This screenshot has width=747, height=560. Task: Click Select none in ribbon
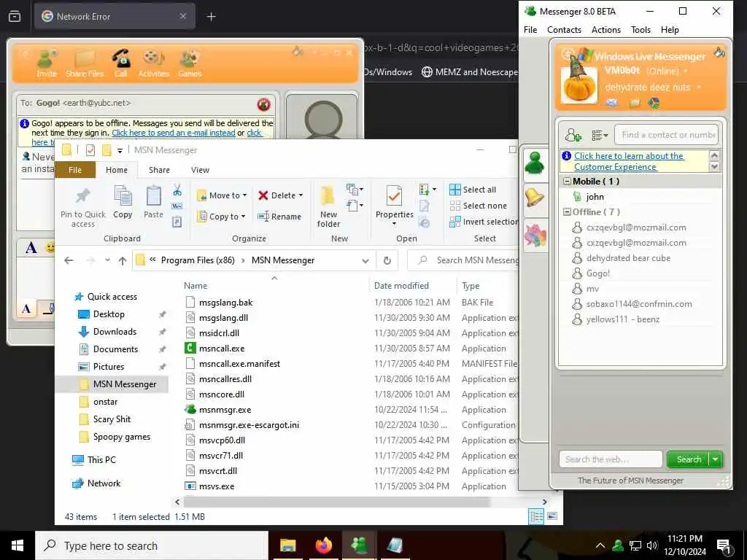[479, 206]
